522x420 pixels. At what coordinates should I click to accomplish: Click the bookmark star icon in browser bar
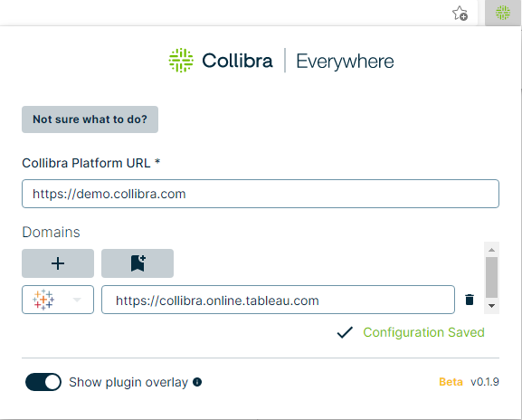click(x=460, y=14)
